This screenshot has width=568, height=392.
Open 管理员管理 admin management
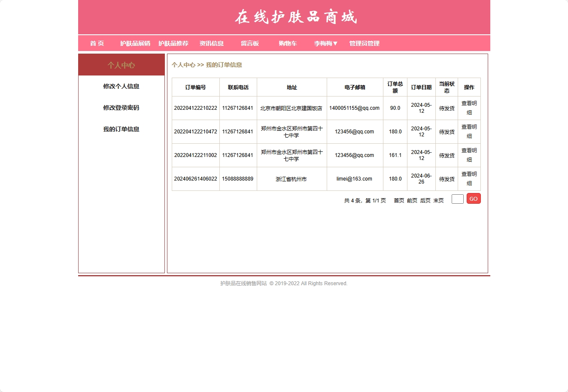tap(364, 43)
